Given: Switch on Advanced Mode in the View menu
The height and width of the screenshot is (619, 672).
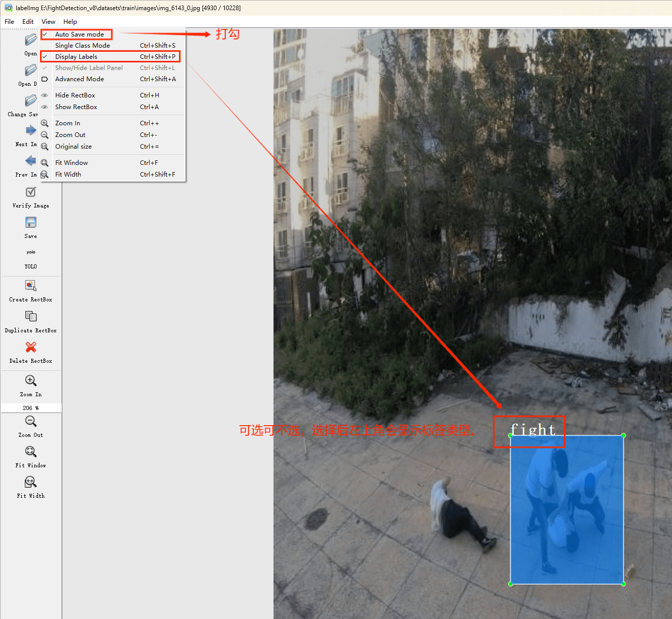Looking at the screenshot, I should tap(112, 79).
